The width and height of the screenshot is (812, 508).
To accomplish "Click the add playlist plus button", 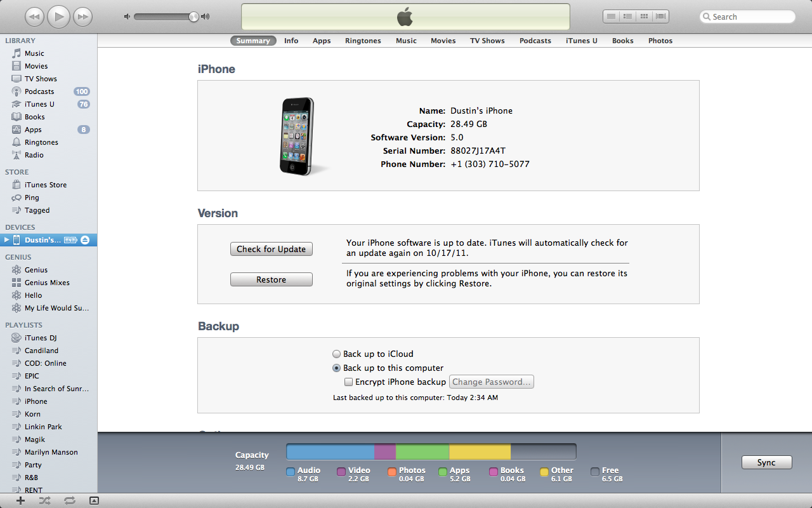I will coord(20,500).
